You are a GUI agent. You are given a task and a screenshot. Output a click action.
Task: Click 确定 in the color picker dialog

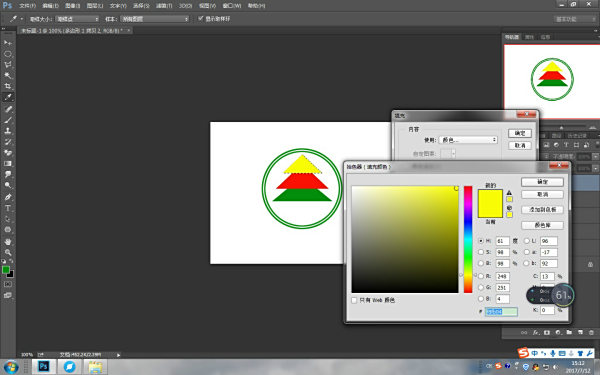tap(543, 182)
